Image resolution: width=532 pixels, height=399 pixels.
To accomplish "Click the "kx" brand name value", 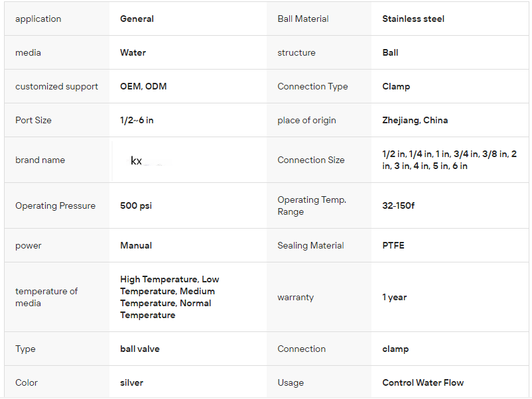I will (137, 160).
